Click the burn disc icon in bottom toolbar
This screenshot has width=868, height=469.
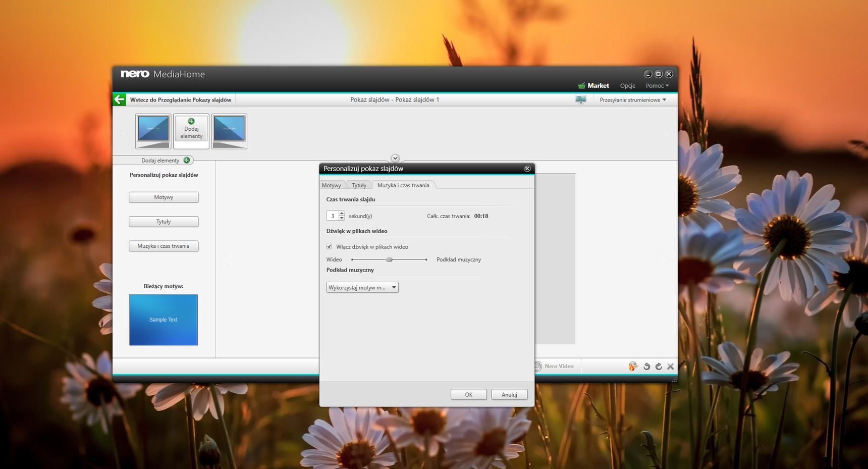click(633, 366)
